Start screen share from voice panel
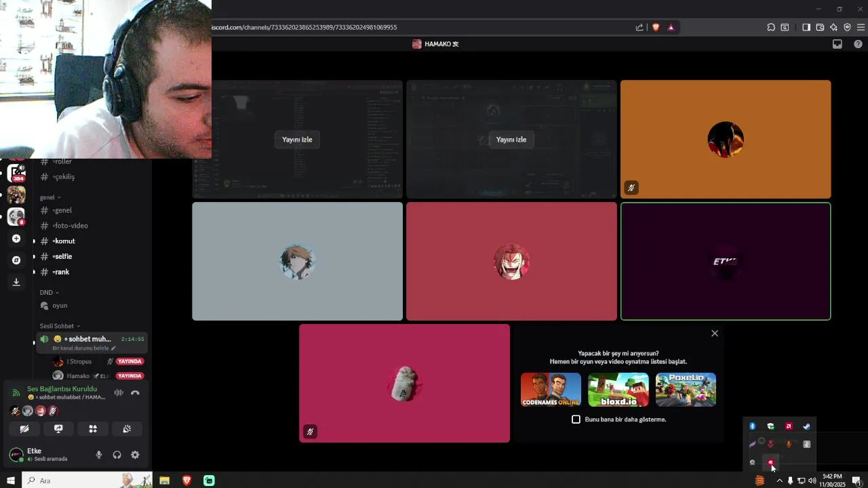The width and height of the screenshot is (868, 488). point(58,429)
